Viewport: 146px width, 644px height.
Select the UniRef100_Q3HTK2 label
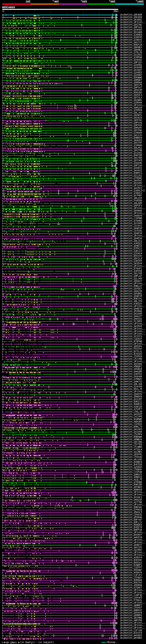[x=131, y=374]
